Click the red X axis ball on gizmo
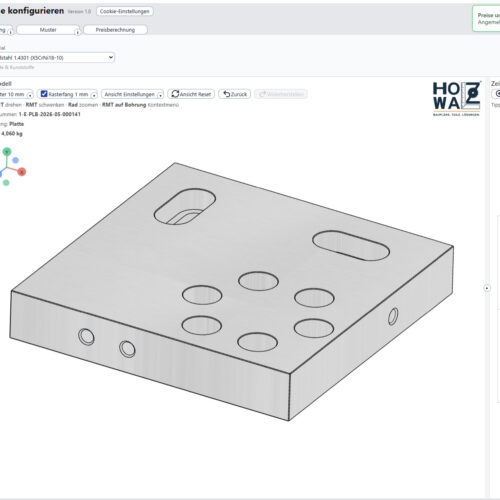500x500 pixels. (x=22, y=172)
